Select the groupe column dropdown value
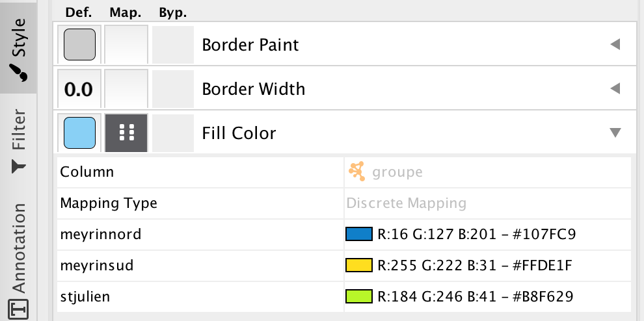The image size is (644, 321). tap(487, 172)
